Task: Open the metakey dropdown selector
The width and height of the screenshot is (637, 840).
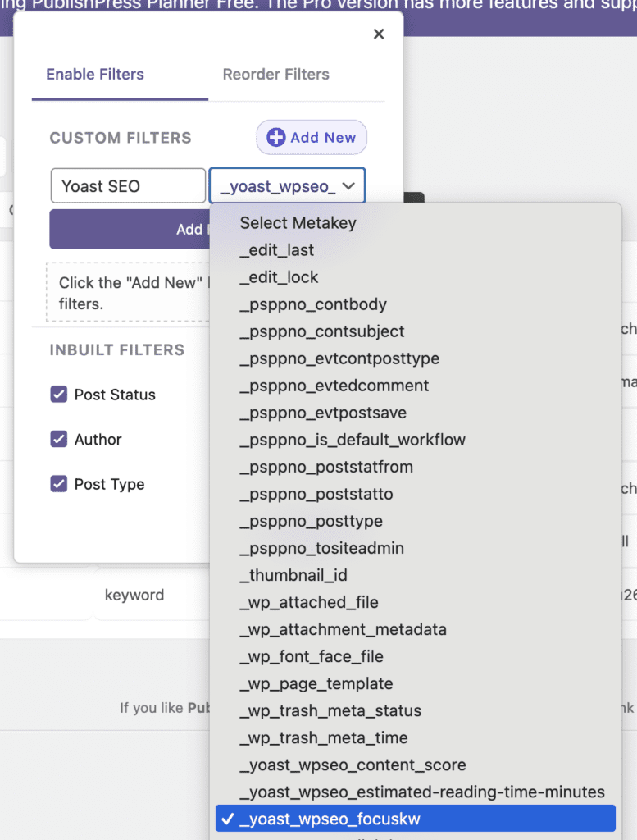Action: 287,186
